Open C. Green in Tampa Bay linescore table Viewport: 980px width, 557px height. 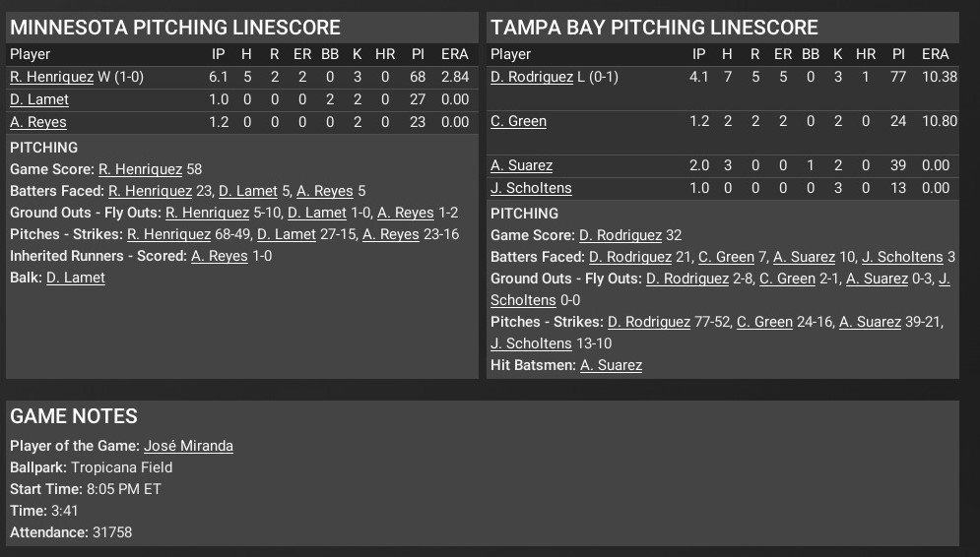[x=518, y=121]
